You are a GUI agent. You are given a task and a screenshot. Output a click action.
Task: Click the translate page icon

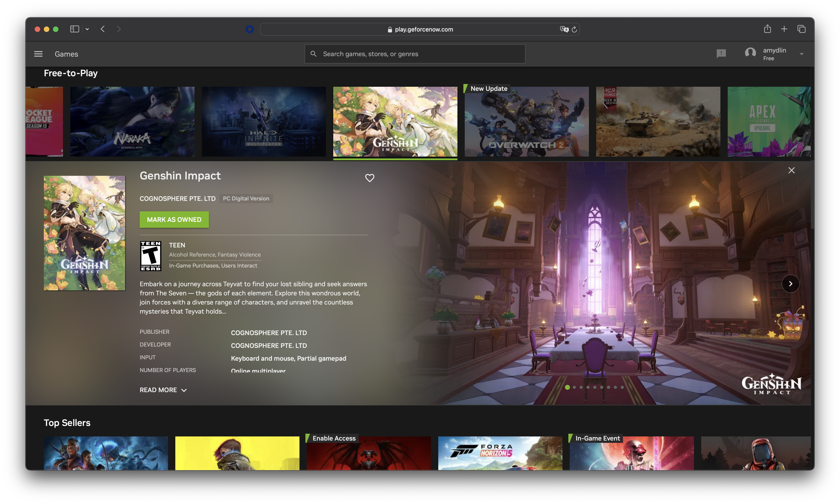[564, 29]
